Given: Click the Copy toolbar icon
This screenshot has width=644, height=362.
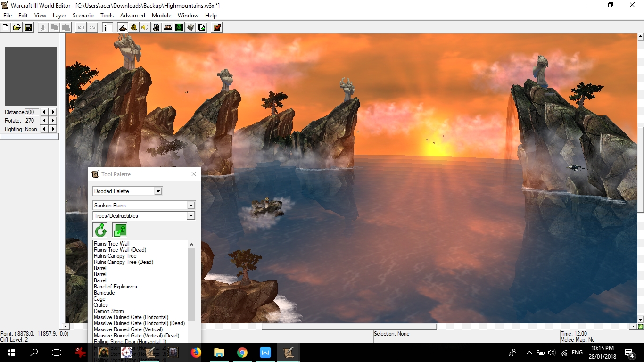Looking at the screenshot, I should pos(55,27).
